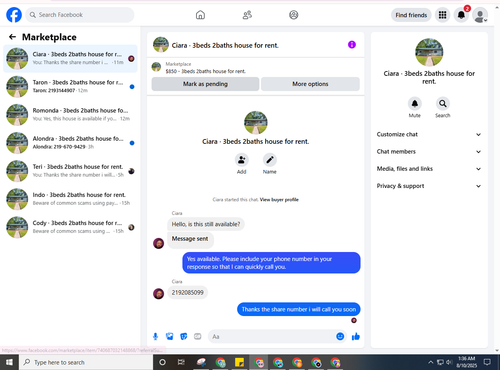Image resolution: width=500 pixels, height=370 pixels.
Task: Open the Notifications bell icon
Action: pos(461,15)
